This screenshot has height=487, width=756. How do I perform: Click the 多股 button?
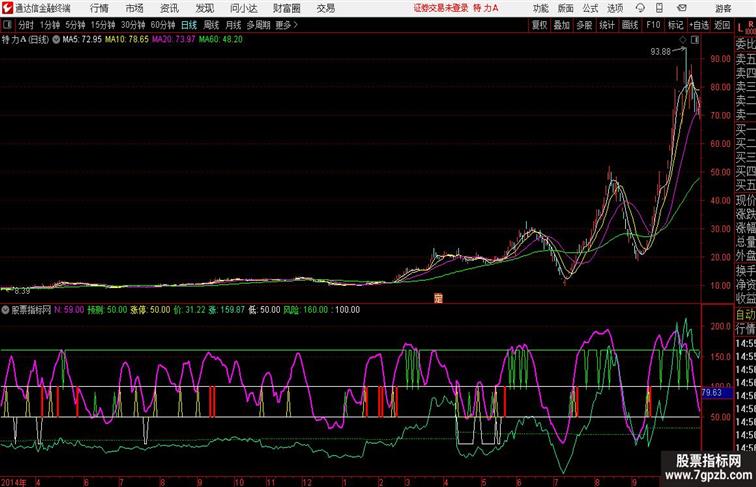point(584,25)
